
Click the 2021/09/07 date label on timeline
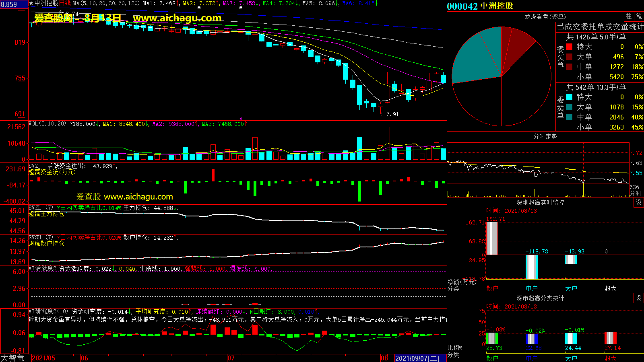pyautogui.click(x=417, y=358)
